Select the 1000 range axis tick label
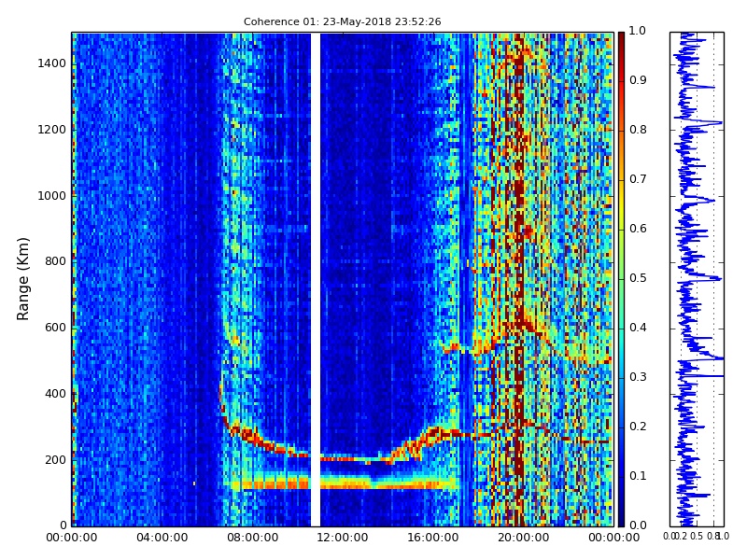The width and height of the screenshot is (747, 560). pos(51,196)
